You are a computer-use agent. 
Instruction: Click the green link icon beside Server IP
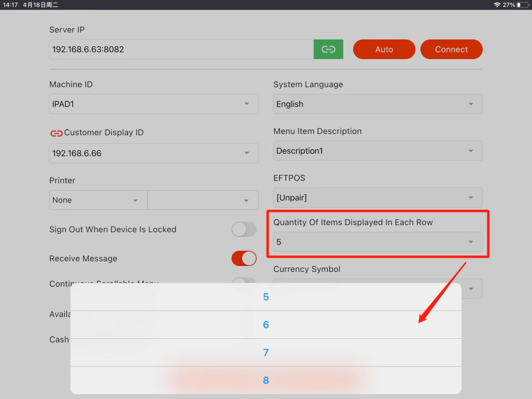328,49
